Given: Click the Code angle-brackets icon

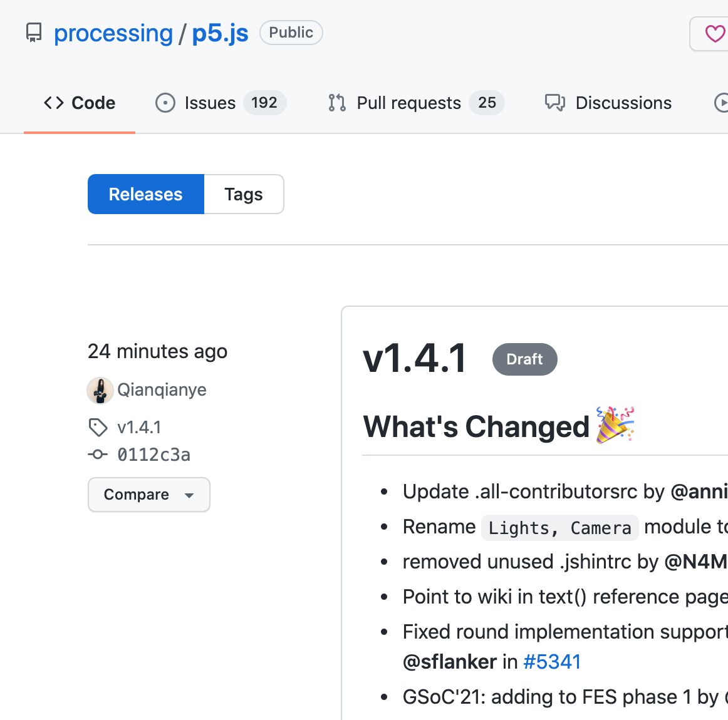Looking at the screenshot, I should tap(54, 103).
